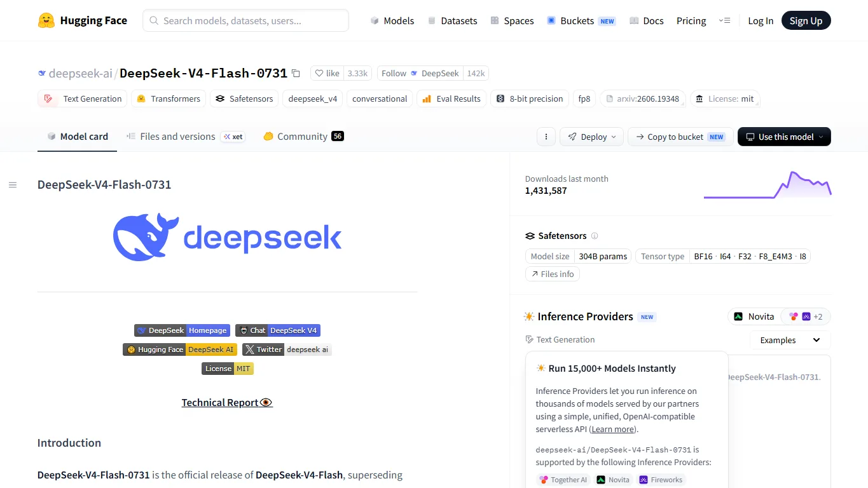868x488 pixels.
Task: Open the Hugging Face DeepSeek AI badge
Action: tap(180, 349)
